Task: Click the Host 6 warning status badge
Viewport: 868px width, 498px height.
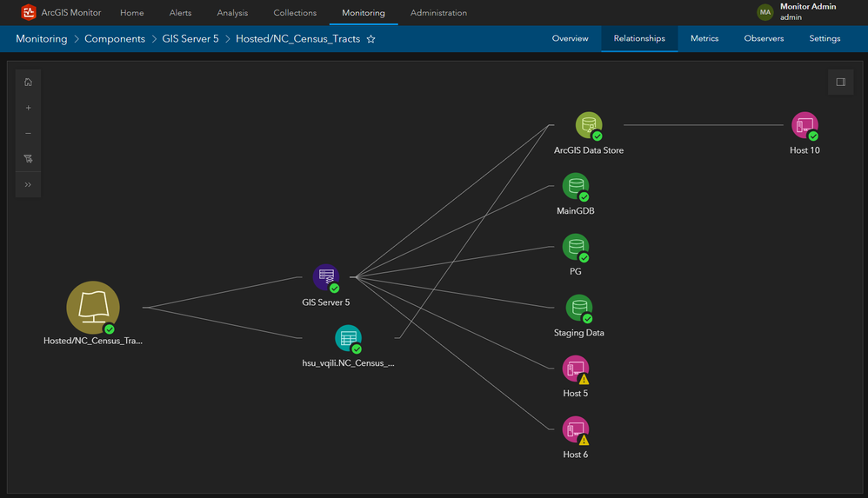Action: pos(584,441)
